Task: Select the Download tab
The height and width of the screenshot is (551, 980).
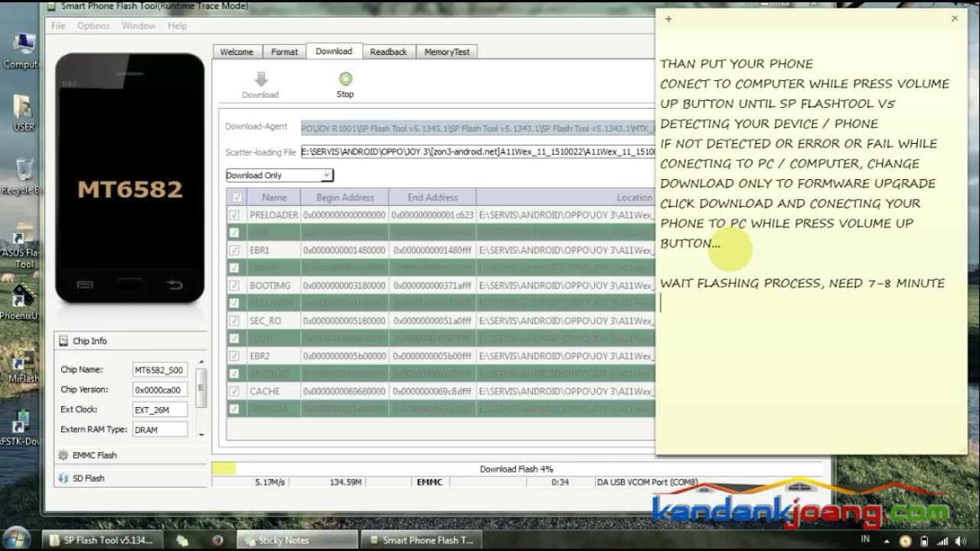Action: pyautogui.click(x=334, y=51)
